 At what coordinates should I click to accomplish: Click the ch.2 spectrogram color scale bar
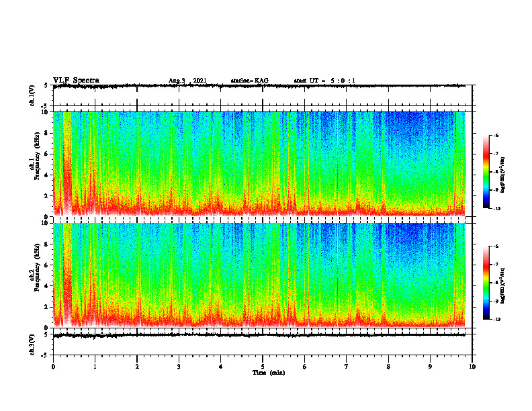tap(486, 283)
